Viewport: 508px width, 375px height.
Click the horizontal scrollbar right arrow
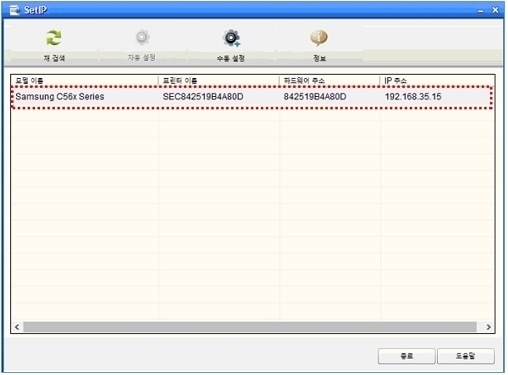click(x=488, y=327)
